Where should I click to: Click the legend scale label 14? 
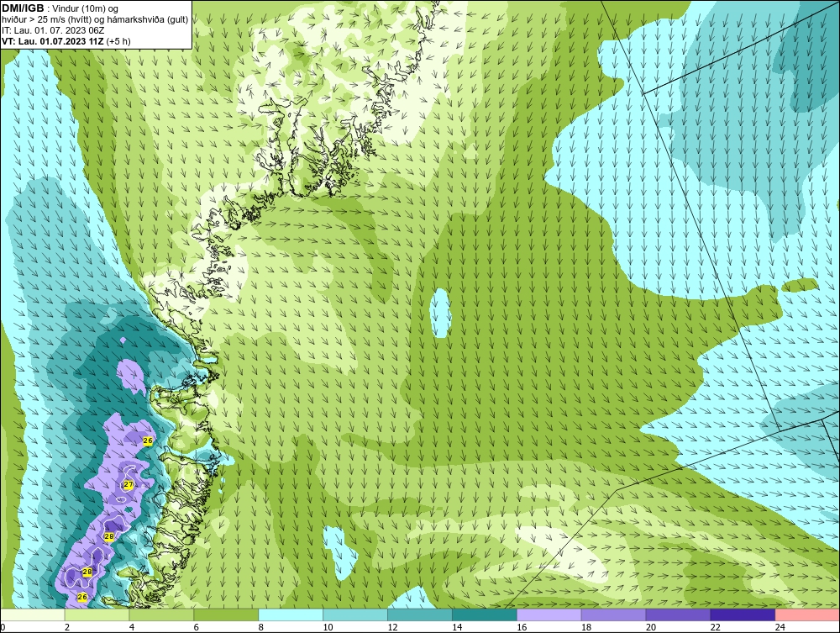coord(457,627)
